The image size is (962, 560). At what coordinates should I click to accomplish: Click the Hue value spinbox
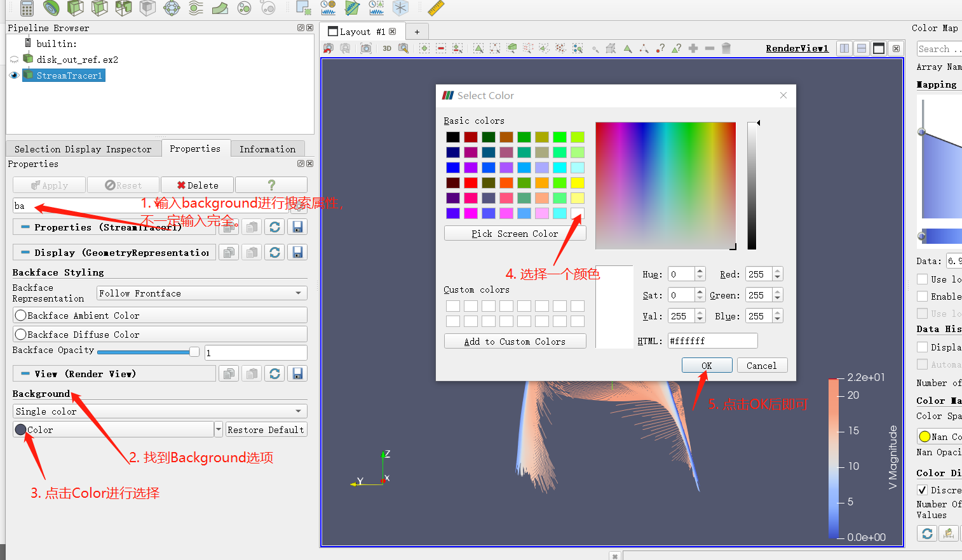coord(682,274)
